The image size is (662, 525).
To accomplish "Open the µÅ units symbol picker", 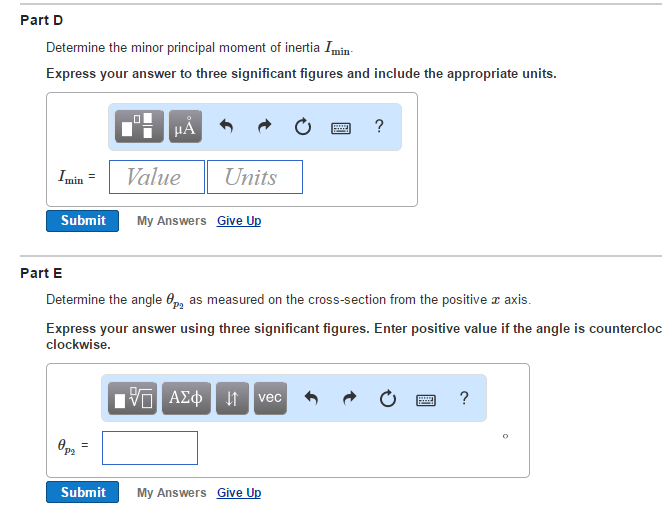I will point(185,126).
